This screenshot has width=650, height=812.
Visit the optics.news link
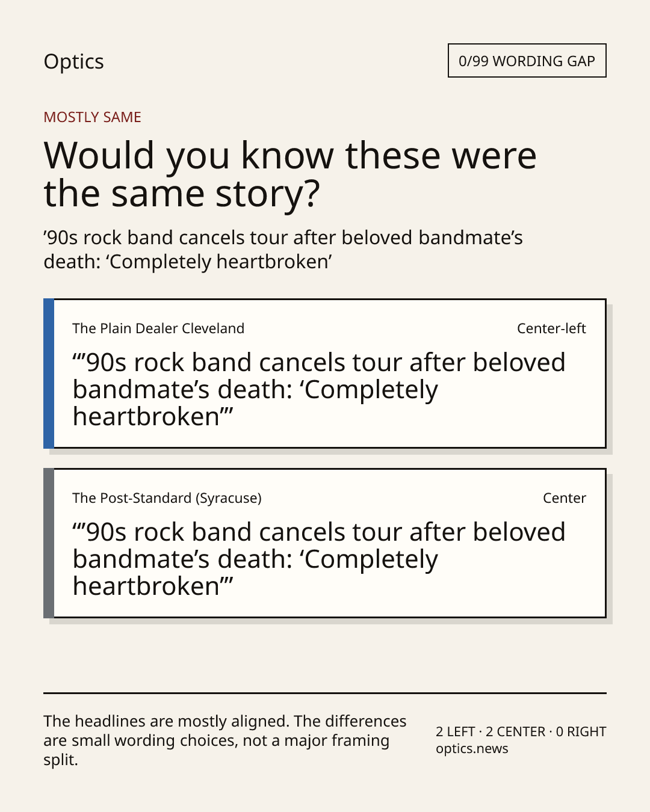click(472, 749)
